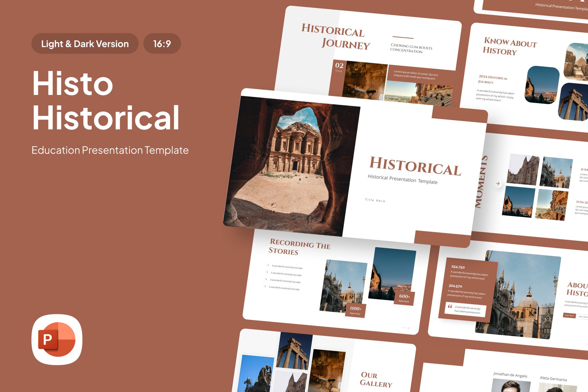
Task: Click "Chewing gum boosts concentration." text
Action: click(x=411, y=48)
